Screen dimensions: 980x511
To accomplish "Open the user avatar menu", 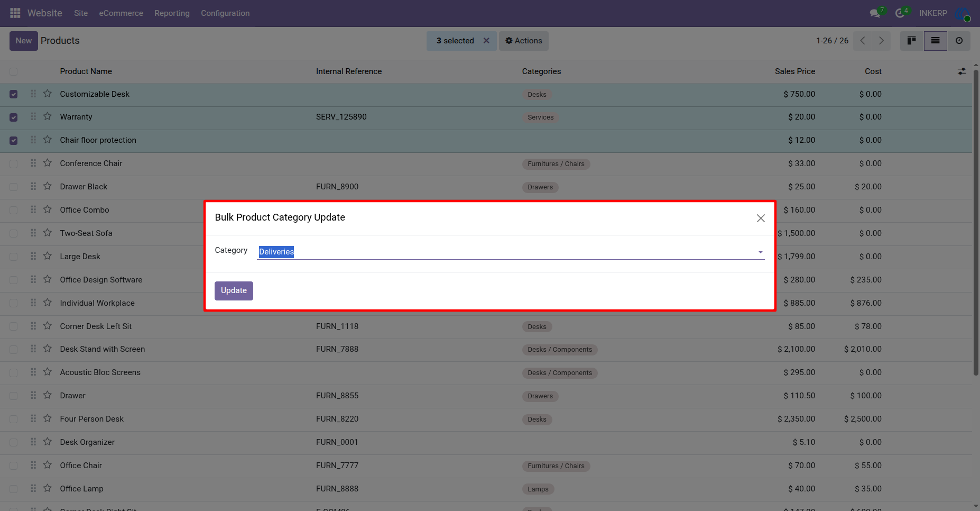I will point(963,14).
